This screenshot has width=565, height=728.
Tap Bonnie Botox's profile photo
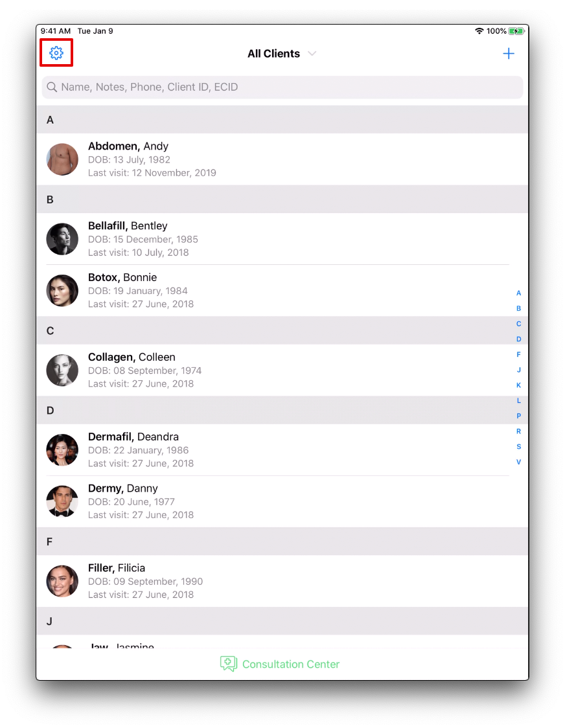tap(62, 291)
